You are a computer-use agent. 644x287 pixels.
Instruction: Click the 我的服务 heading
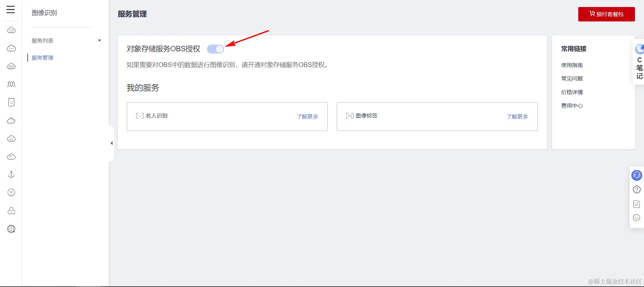pyautogui.click(x=143, y=88)
